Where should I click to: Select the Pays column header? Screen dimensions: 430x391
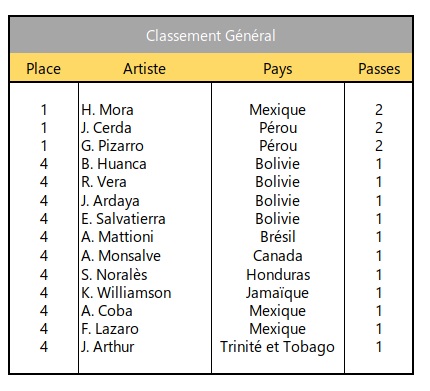[278, 69]
